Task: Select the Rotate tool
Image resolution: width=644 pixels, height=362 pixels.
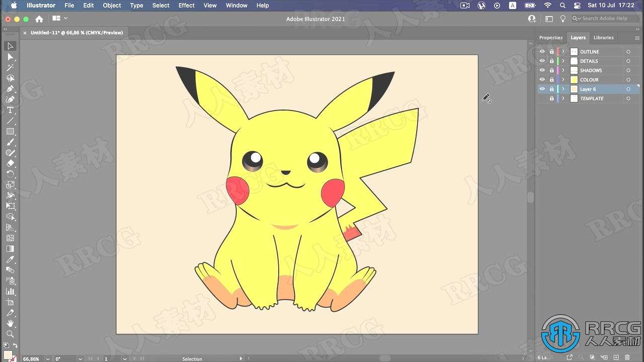Action: (10, 174)
